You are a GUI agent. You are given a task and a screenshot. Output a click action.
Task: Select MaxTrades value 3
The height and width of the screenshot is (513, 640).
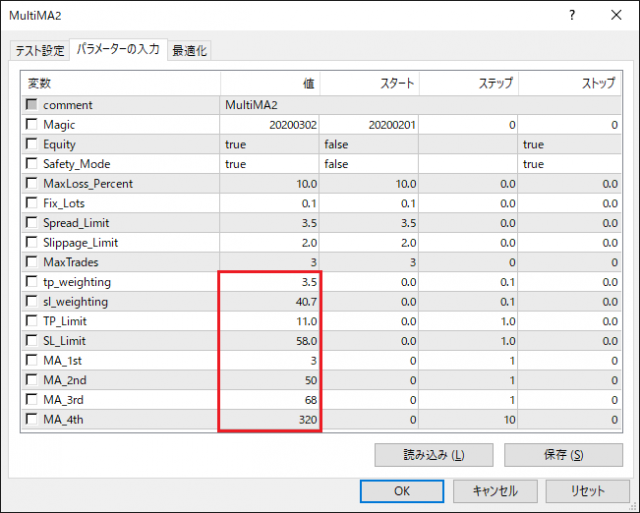pyautogui.click(x=269, y=262)
